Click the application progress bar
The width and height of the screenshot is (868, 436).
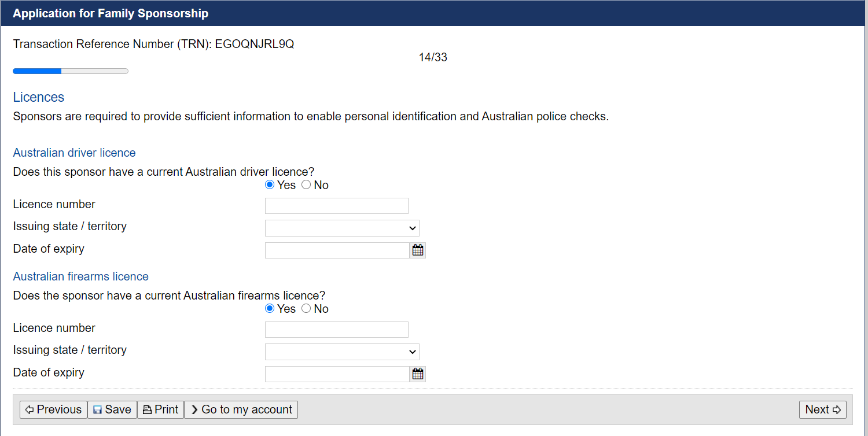[71, 71]
